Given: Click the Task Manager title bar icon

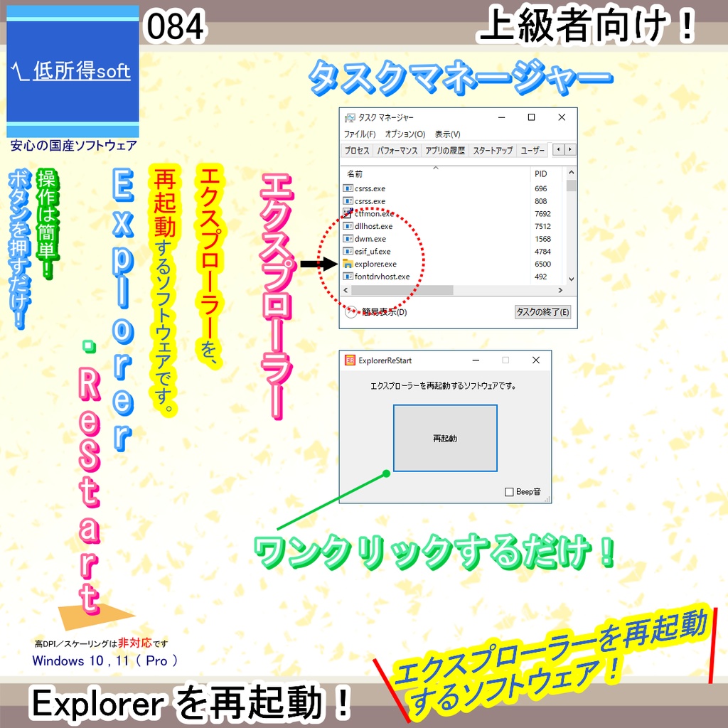Looking at the screenshot, I should [350, 117].
